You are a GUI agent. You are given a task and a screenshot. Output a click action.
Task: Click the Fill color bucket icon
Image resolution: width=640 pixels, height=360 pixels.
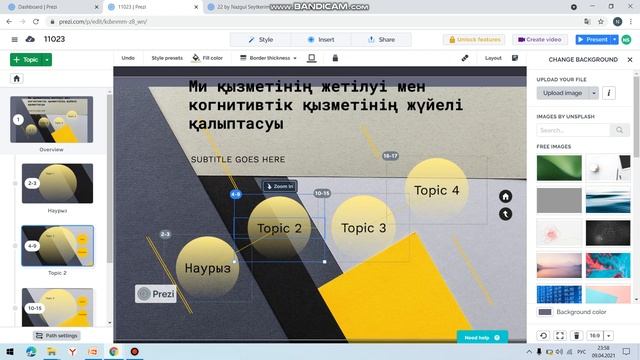click(196, 58)
